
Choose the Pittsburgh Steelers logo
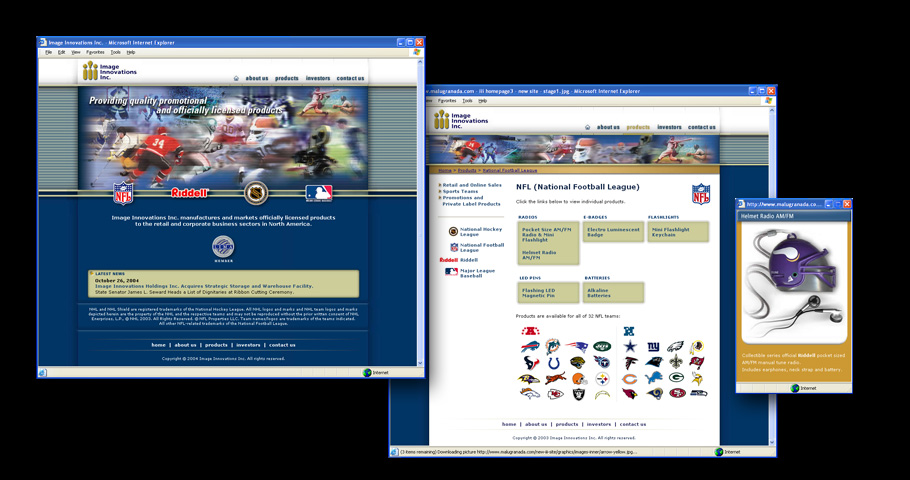coord(602,379)
